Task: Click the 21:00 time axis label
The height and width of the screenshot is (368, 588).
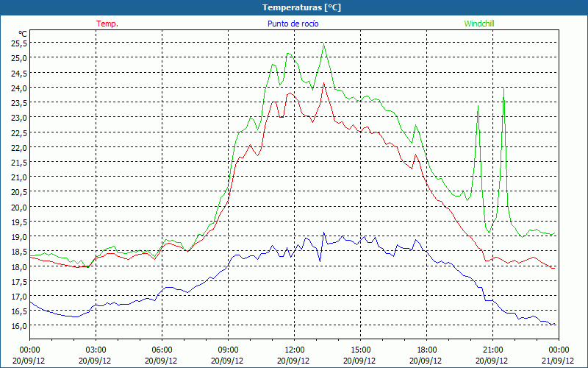Action: (492, 350)
